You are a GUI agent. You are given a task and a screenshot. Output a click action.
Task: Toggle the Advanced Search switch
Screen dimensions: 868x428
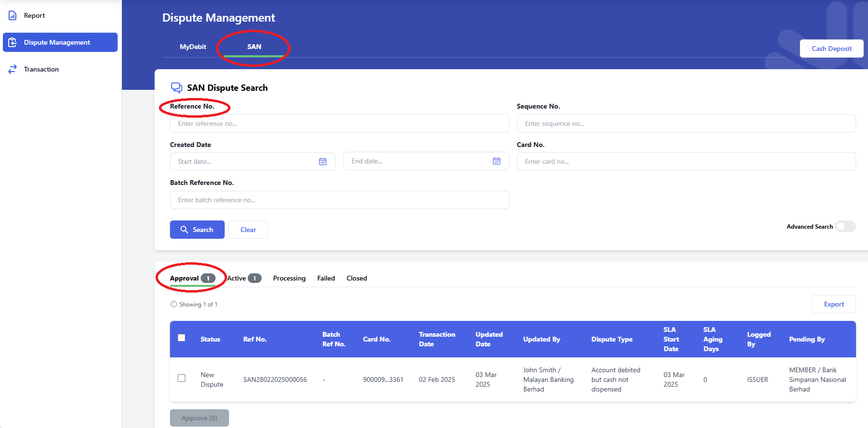[845, 226]
